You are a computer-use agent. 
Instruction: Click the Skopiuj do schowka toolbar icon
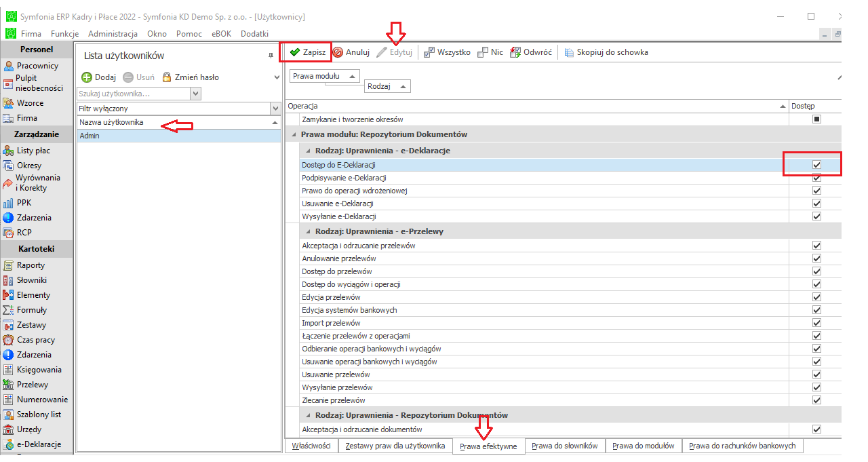point(569,52)
